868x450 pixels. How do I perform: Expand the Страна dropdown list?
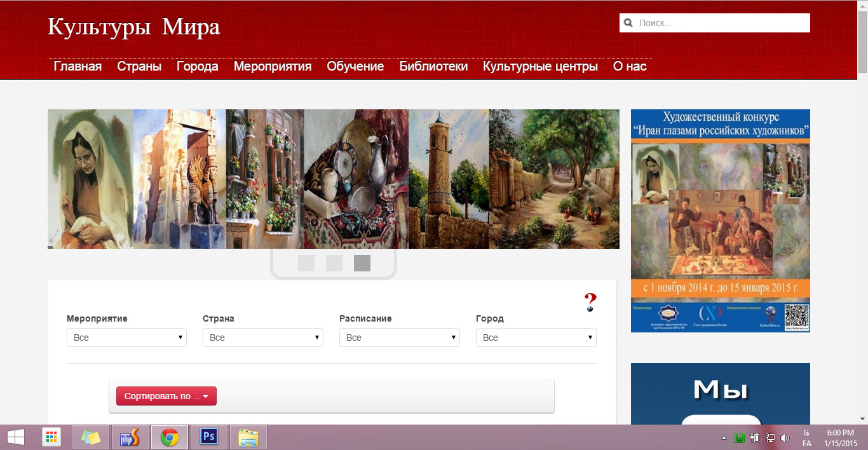pos(262,337)
